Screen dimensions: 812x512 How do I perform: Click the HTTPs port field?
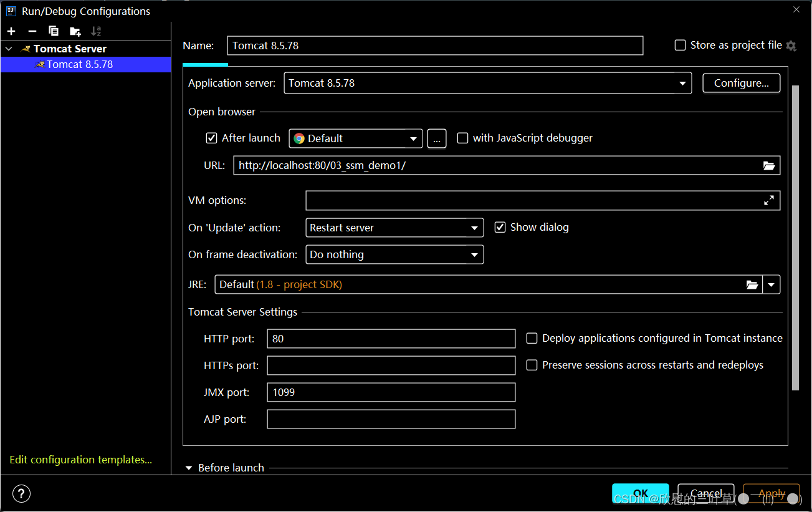[391, 365]
